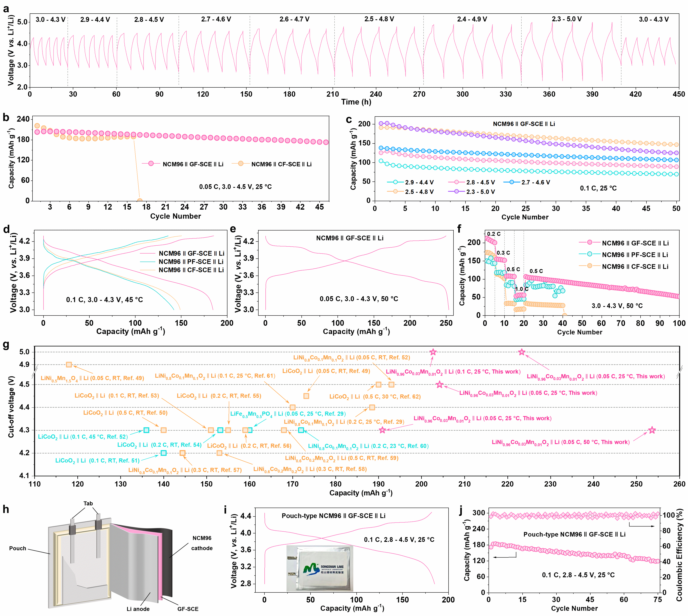This screenshot has width=688, height=616.
Task: Click the "0.1 C, 25 °C, This work" label
Action: (453, 372)
